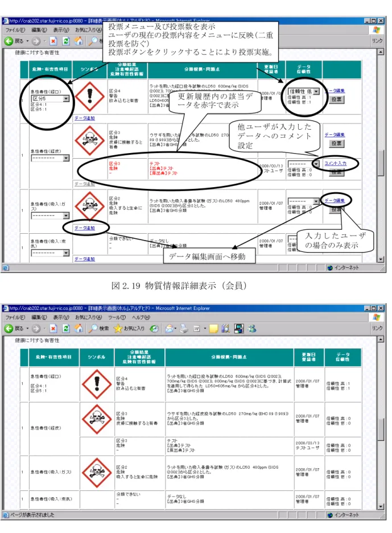Click Windows logo in lower browser window
The height and width of the screenshot is (533, 392).
pos(377,317)
